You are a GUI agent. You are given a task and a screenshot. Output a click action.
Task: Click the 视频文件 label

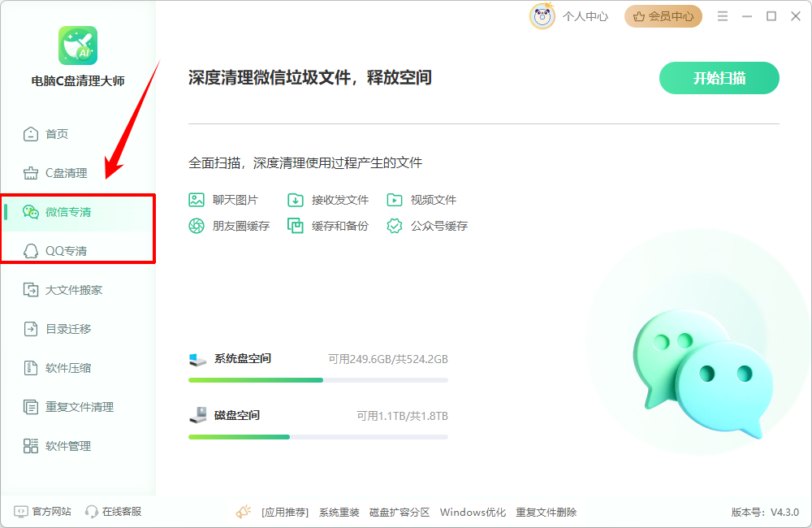coord(434,200)
